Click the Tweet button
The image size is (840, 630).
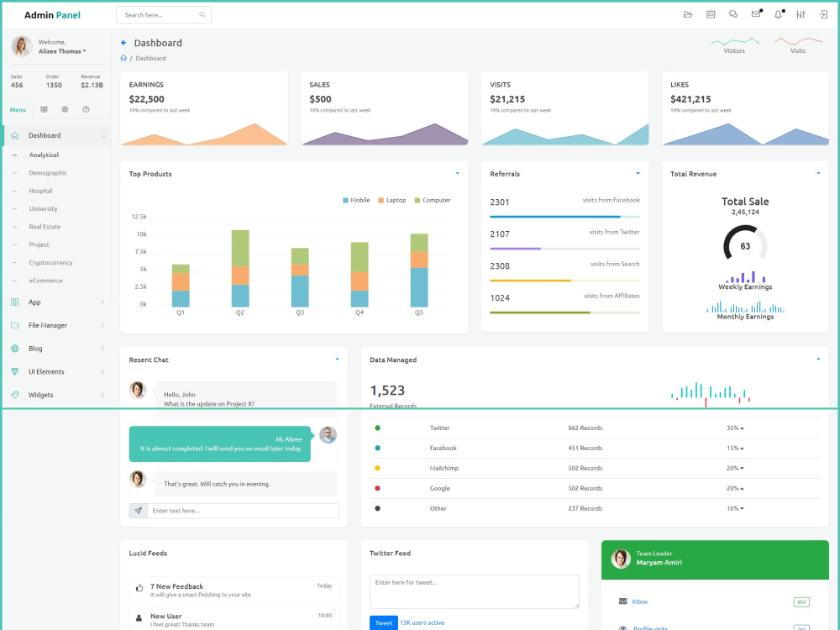pyautogui.click(x=384, y=622)
